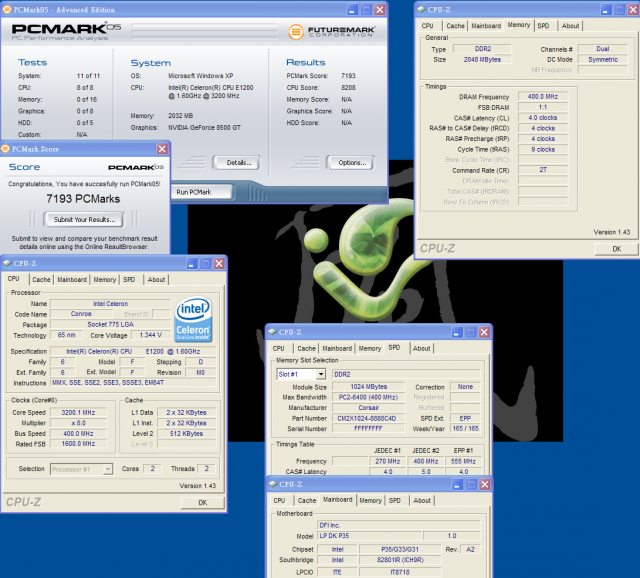Open Mainboard tab in CPU-Z processor window
Image resolution: width=640 pixels, height=578 pixels.
[72, 280]
